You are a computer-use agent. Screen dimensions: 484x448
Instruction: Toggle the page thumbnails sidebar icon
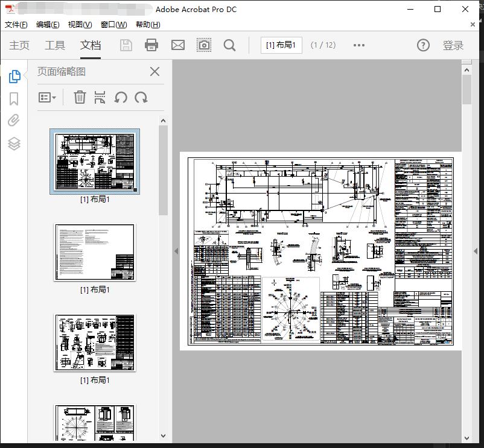pos(14,76)
